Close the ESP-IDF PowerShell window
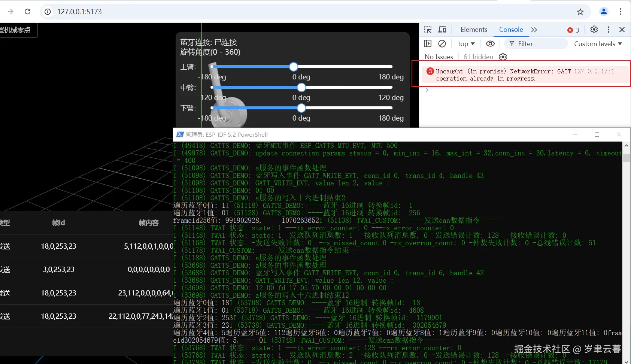 [619, 134]
